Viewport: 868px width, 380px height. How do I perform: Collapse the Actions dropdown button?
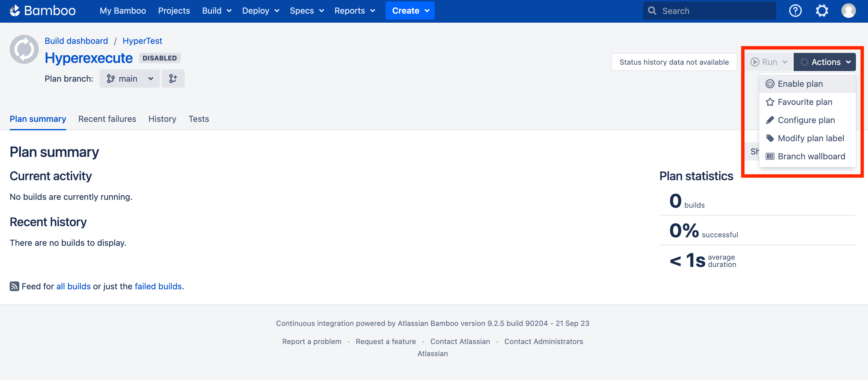(824, 62)
